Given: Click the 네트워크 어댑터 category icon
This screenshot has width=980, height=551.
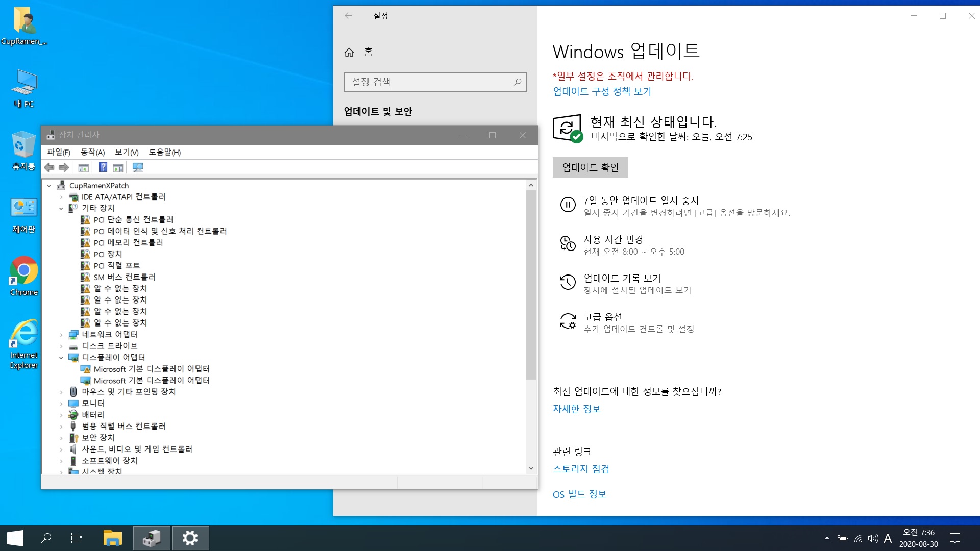Looking at the screenshot, I should 73,335.
